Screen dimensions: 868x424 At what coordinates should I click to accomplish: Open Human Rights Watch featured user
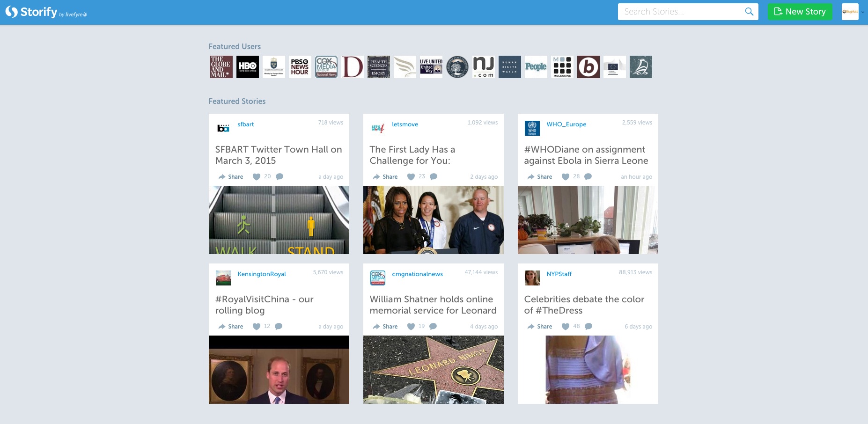pyautogui.click(x=510, y=67)
